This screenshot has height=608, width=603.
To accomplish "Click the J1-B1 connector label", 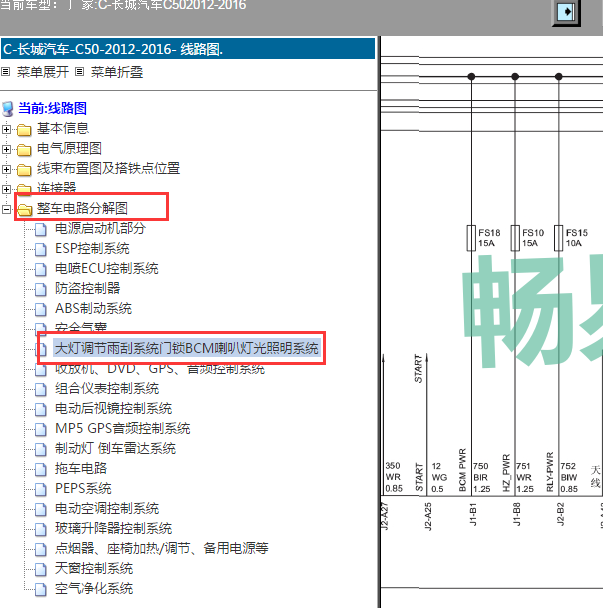I will tap(473, 514).
